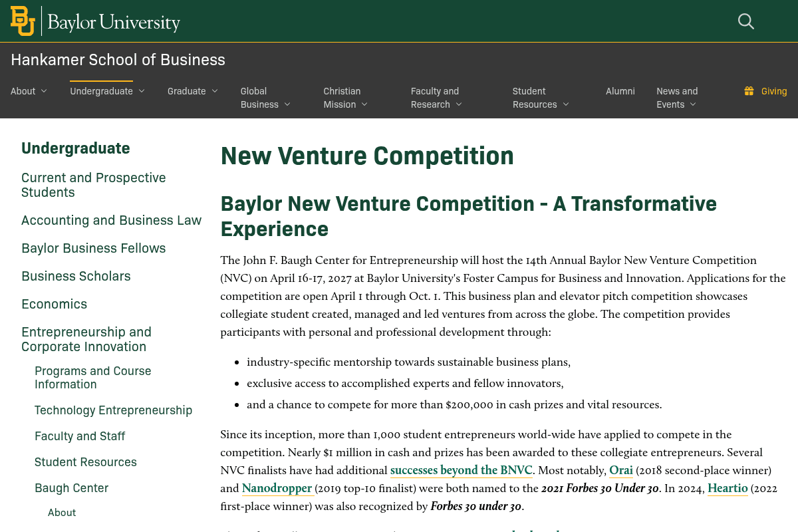Click the industry-specific mentorship bullet
The image size is (798, 532).
[x=408, y=362]
